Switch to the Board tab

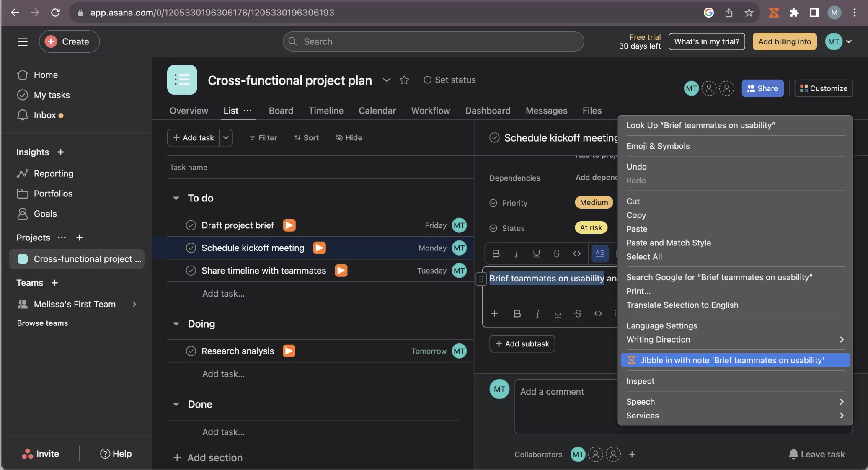click(281, 111)
